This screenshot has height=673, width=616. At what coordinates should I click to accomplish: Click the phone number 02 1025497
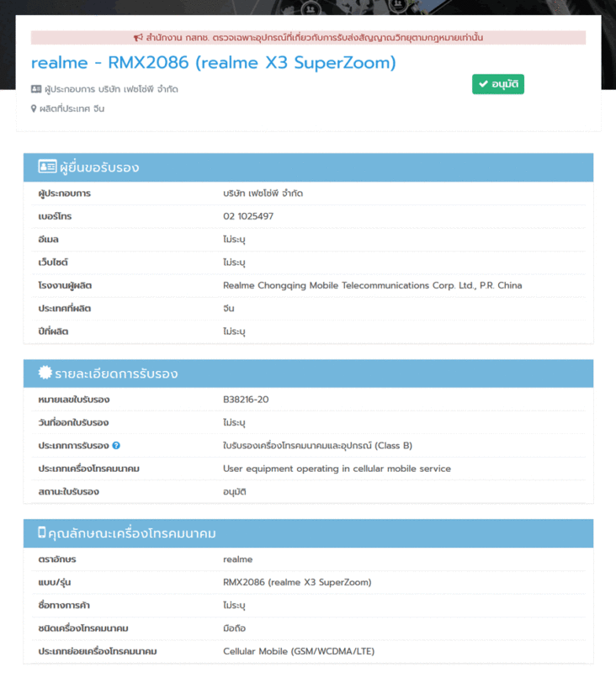pyautogui.click(x=248, y=216)
